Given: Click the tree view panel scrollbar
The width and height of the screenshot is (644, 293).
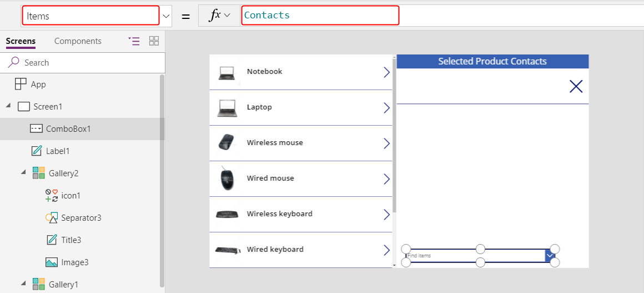Looking at the screenshot, I should click(162, 180).
